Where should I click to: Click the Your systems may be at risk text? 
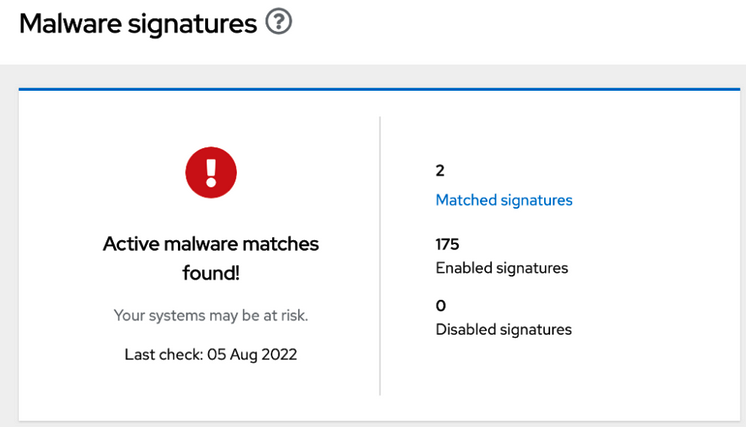pyautogui.click(x=211, y=315)
